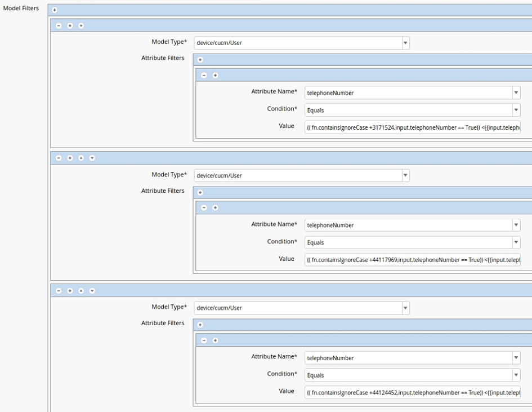The height and width of the screenshot is (412, 532).
Task: Select the Model Filters label
Action: pos(21,8)
